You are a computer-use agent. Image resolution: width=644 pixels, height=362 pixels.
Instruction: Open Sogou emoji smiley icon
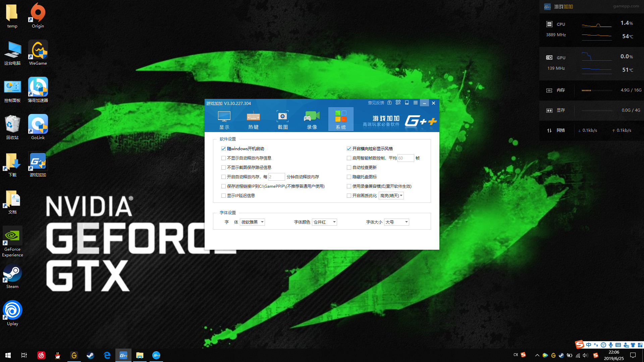603,345
